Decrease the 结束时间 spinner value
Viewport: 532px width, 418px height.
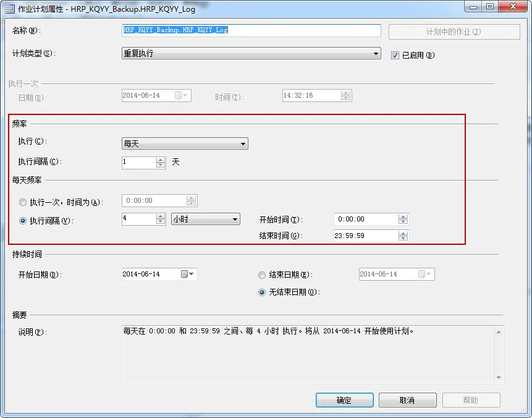[x=403, y=238]
